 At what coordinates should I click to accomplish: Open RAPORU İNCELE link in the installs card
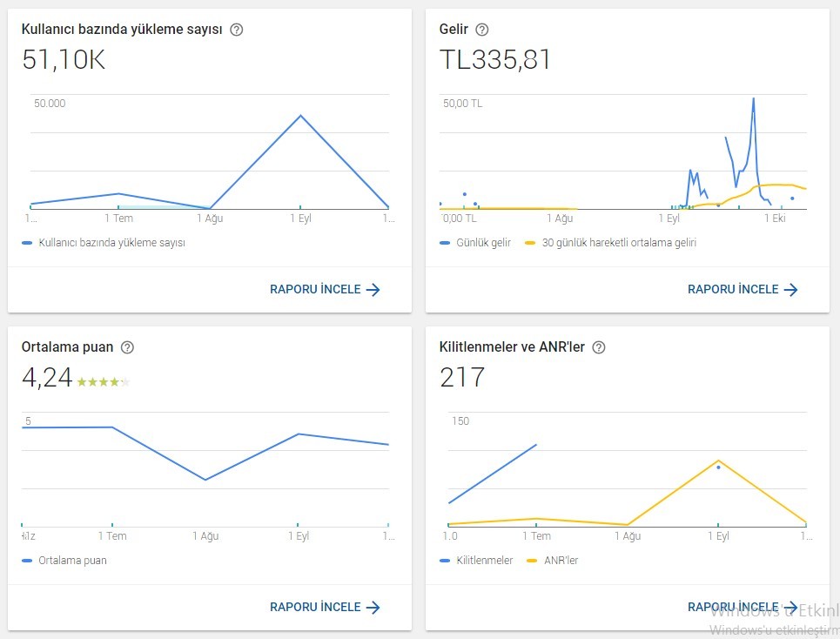[325, 290]
